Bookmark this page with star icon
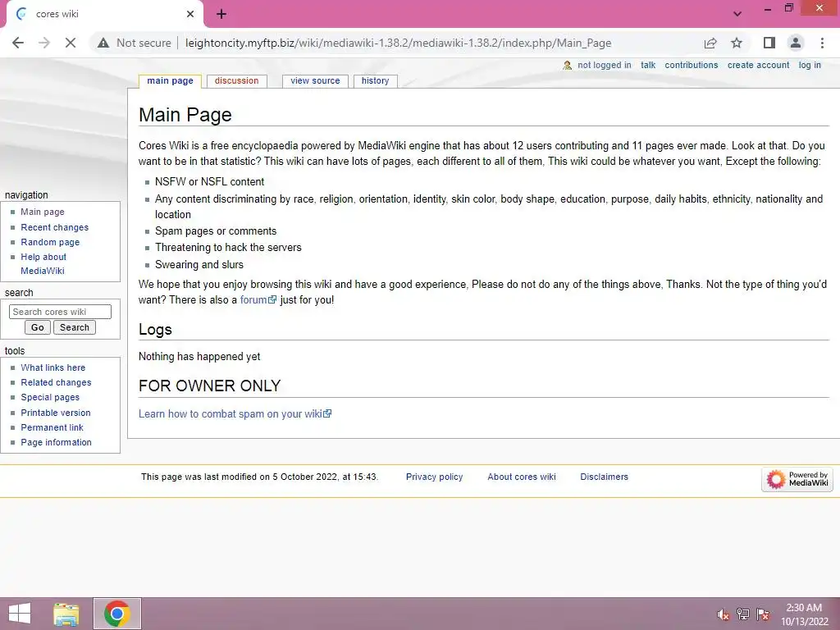The image size is (840, 630). point(737,43)
